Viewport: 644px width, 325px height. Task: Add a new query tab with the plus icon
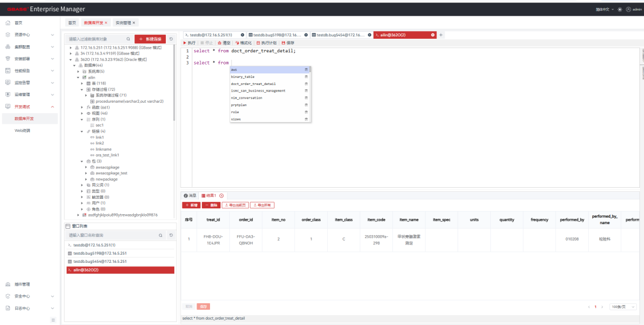[441, 35]
